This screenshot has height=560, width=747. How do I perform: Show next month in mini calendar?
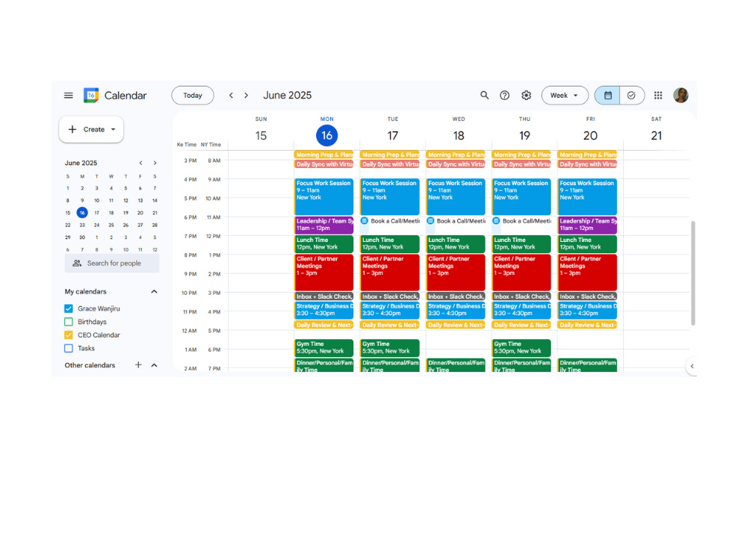pyautogui.click(x=155, y=163)
